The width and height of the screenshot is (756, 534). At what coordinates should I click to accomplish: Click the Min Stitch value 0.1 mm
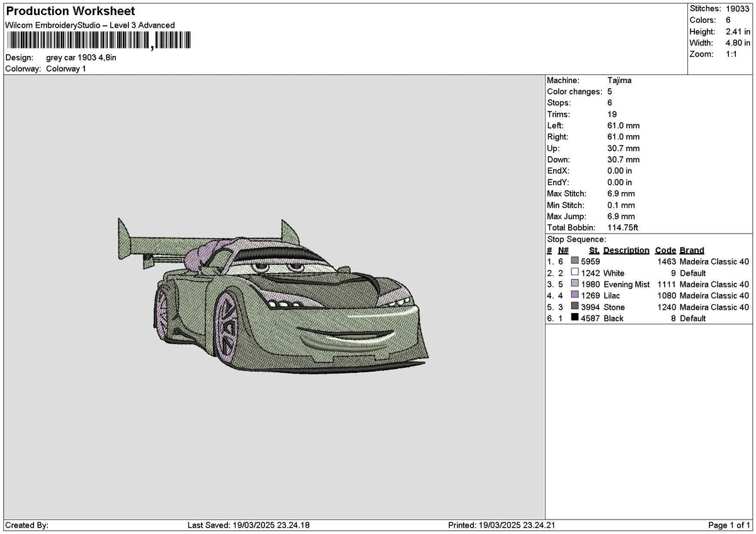(621, 205)
